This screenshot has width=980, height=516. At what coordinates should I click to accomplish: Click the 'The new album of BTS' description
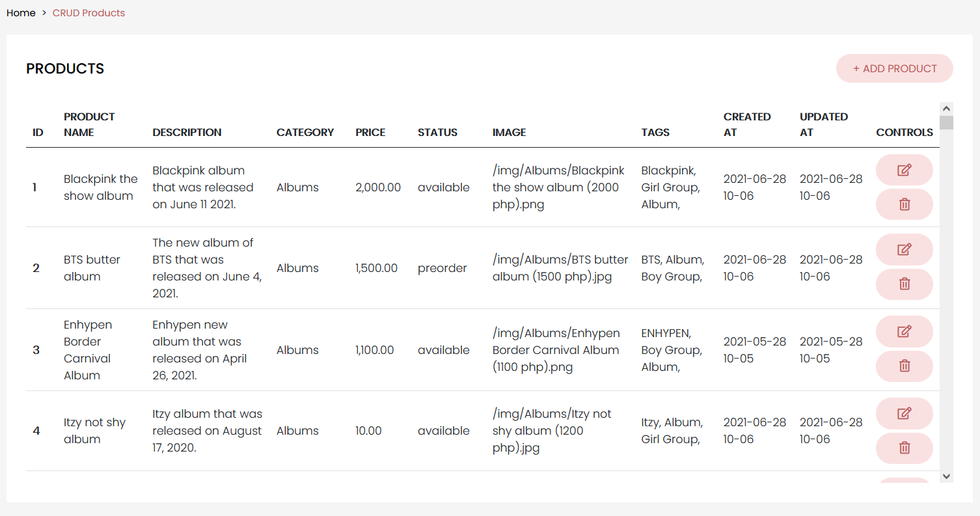[x=207, y=268]
